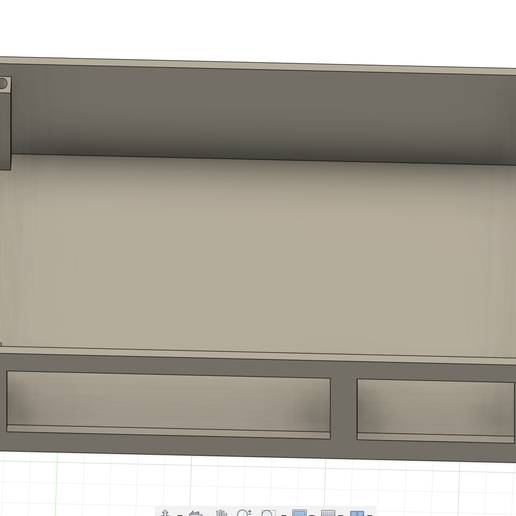Expand the Viewports dropdown arrow
This screenshot has height=516, width=516.
(x=369, y=514)
